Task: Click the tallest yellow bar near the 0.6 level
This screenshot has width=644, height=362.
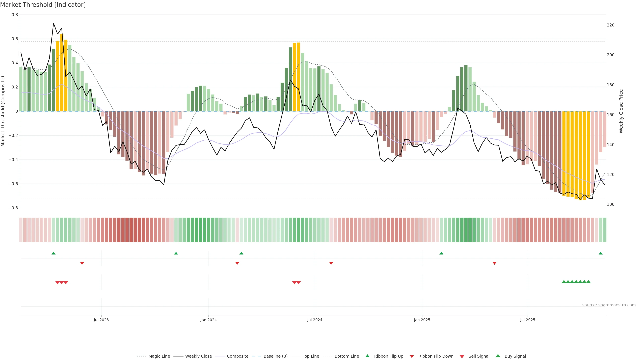Action: pos(62,72)
